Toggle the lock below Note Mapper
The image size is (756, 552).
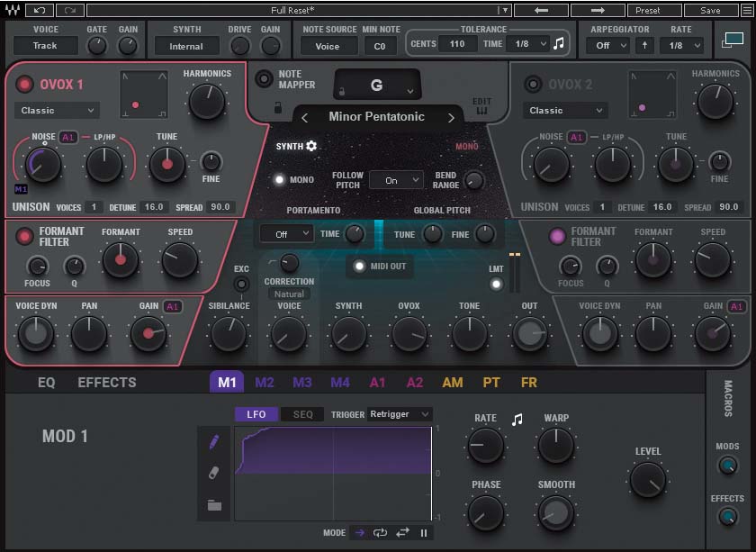coord(278,107)
